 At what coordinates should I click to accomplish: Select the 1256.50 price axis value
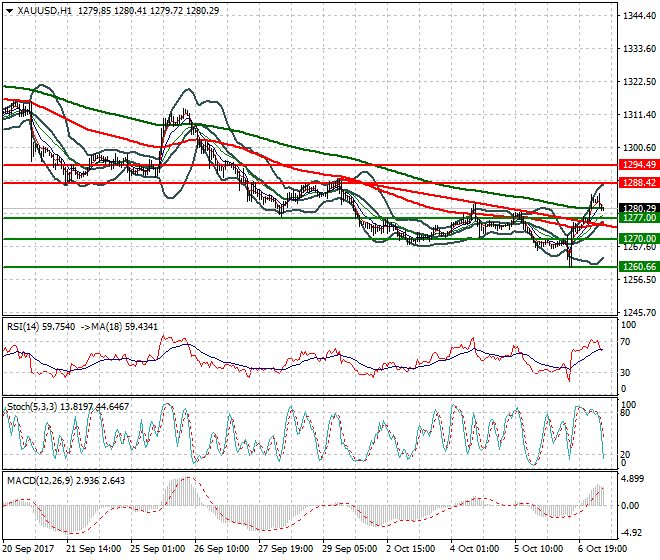tap(639, 280)
